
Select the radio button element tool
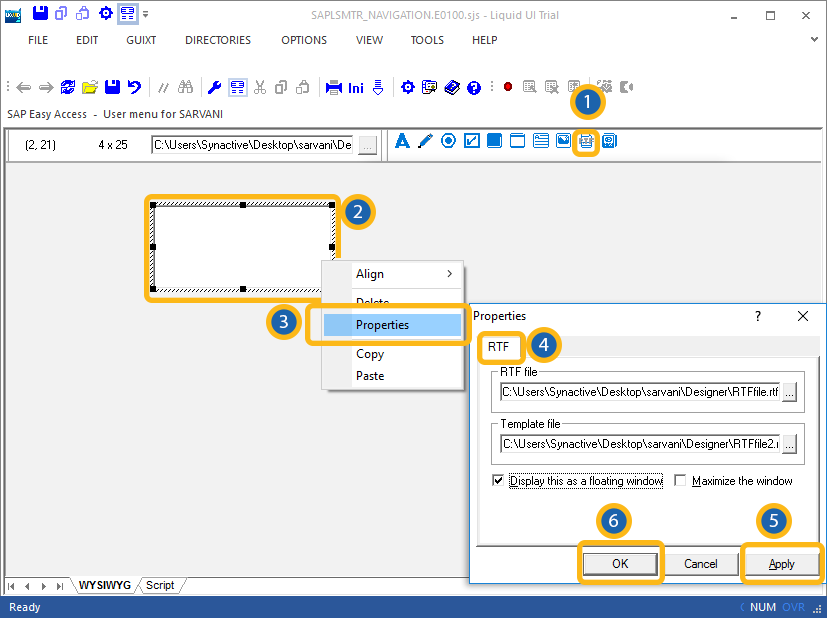pos(448,141)
